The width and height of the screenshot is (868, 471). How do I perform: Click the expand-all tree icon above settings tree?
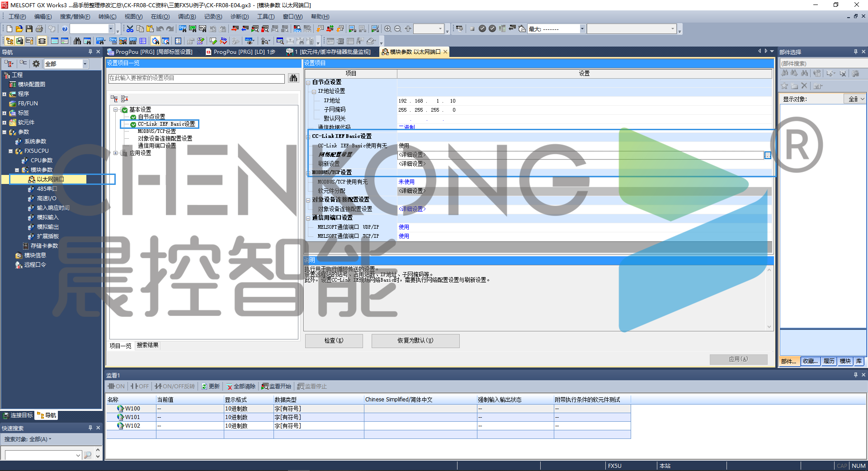point(114,99)
